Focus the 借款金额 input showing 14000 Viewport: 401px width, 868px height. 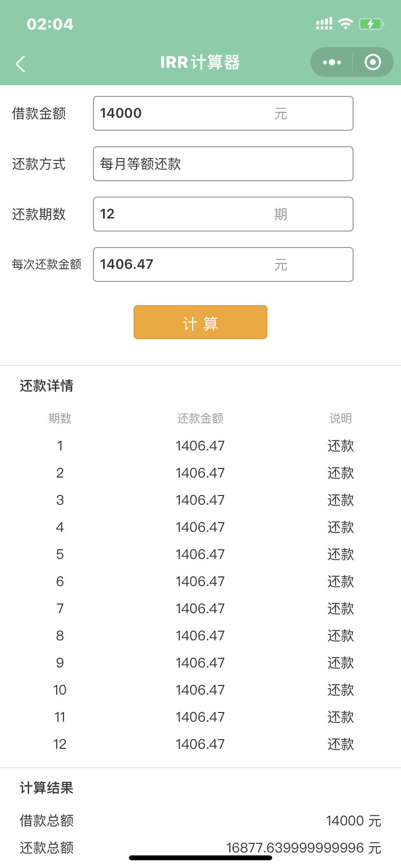[223, 113]
